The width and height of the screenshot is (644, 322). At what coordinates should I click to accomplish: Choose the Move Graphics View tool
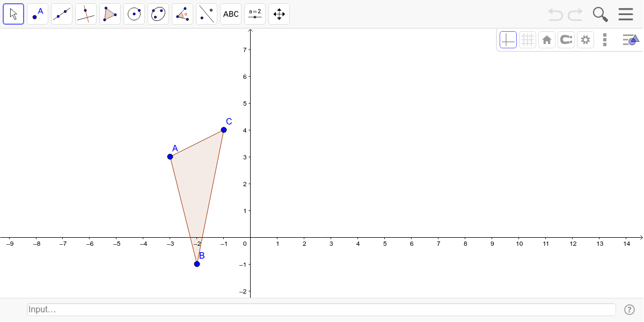[x=279, y=14]
